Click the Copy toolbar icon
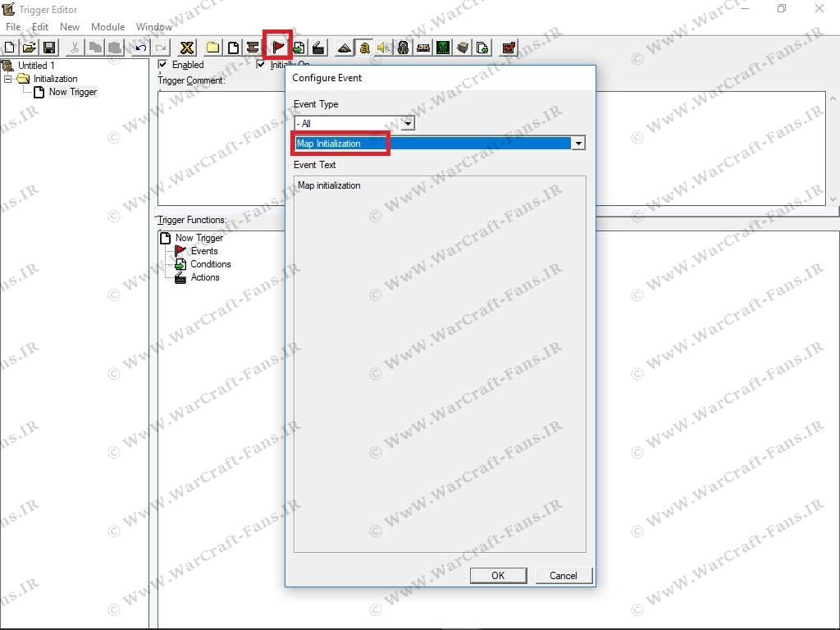840x630 pixels. (95, 48)
